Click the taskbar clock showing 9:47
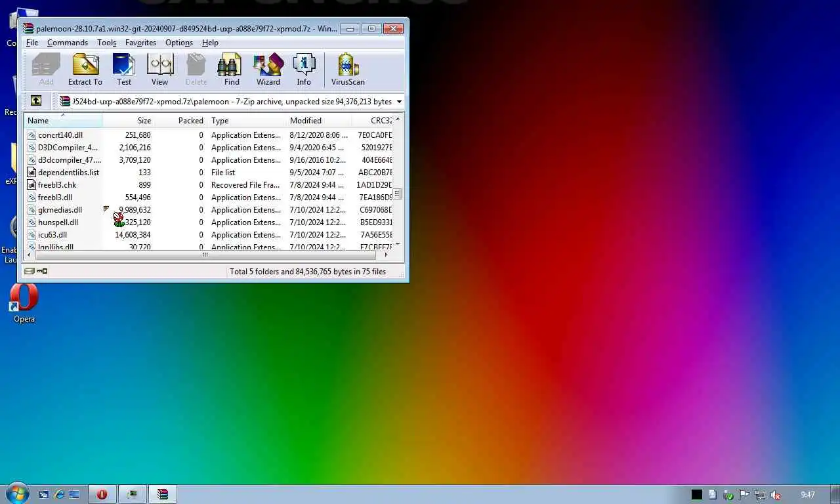This screenshot has height=504, width=840. click(x=808, y=495)
